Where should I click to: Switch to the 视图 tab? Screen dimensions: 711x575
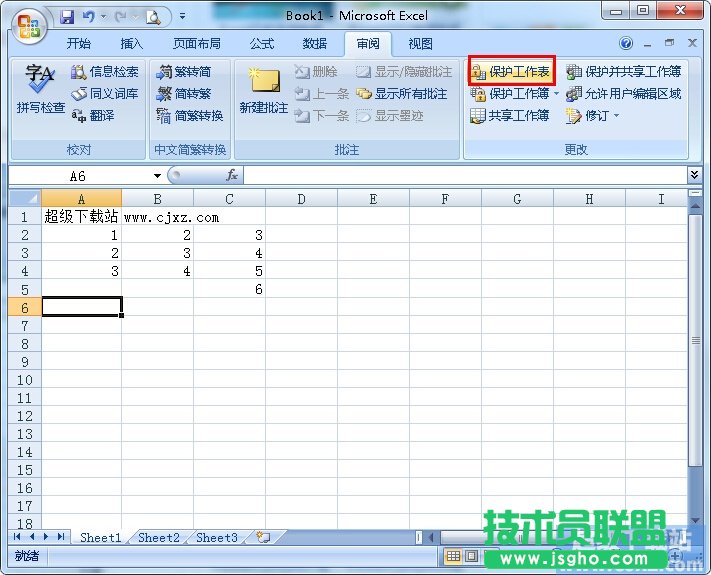coord(420,44)
